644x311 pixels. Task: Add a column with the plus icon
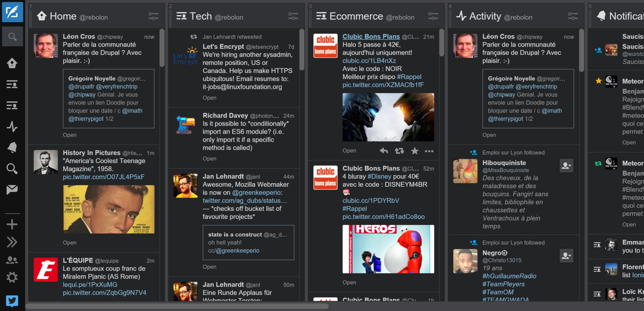pos(12,224)
